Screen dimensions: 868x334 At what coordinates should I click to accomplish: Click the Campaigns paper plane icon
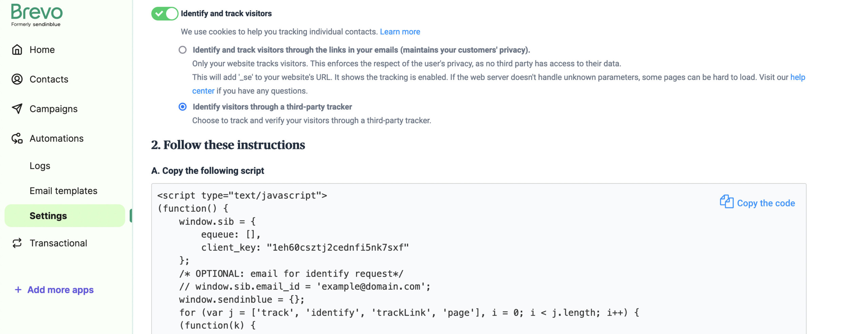(x=17, y=109)
